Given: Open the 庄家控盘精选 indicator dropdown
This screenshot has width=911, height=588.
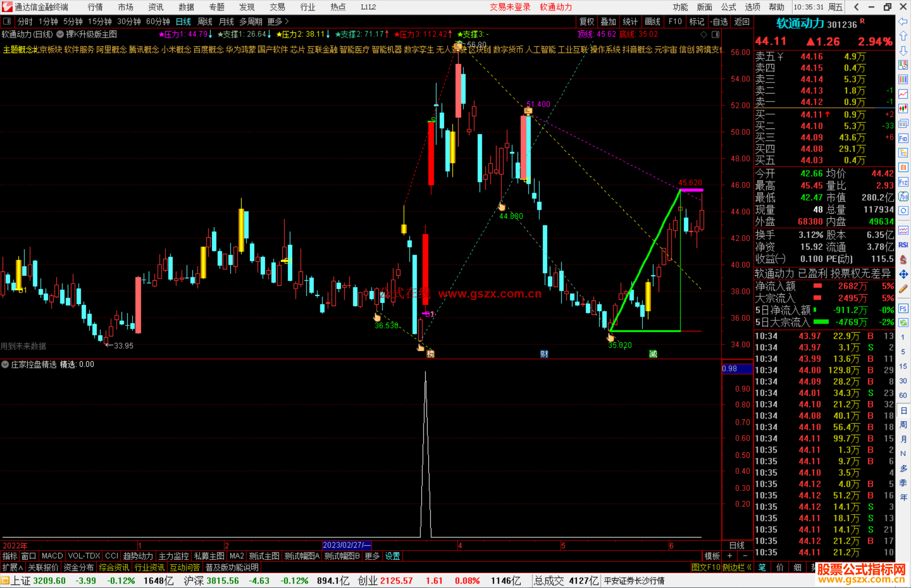Looking at the screenshot, I should 5,365.
